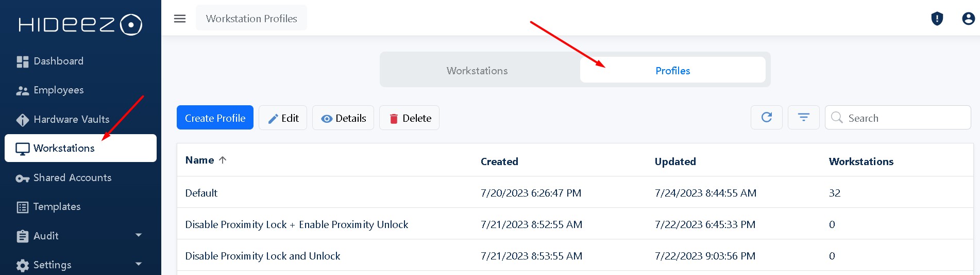
Task: Go to Employees in the sidebar
Action: tap(58, 90)
